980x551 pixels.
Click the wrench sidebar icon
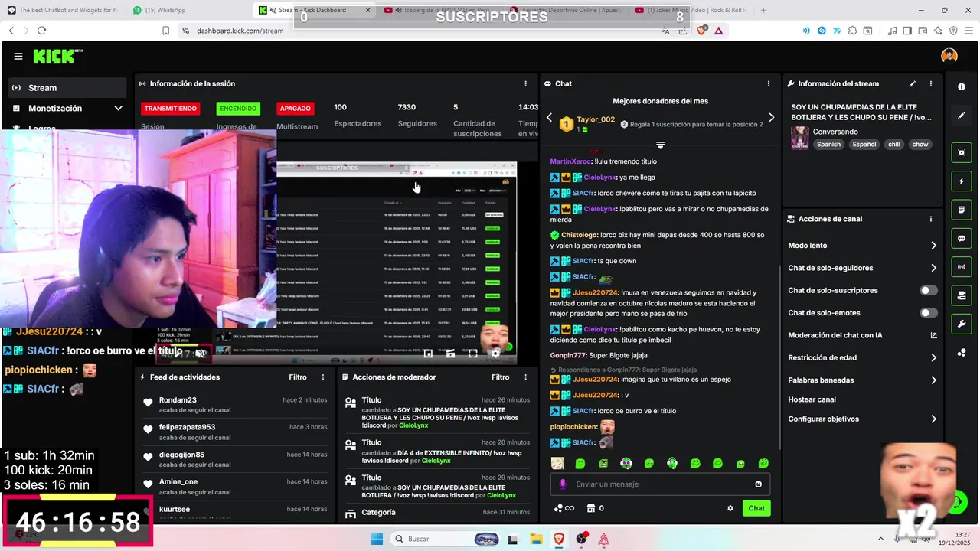pos(962,324)
